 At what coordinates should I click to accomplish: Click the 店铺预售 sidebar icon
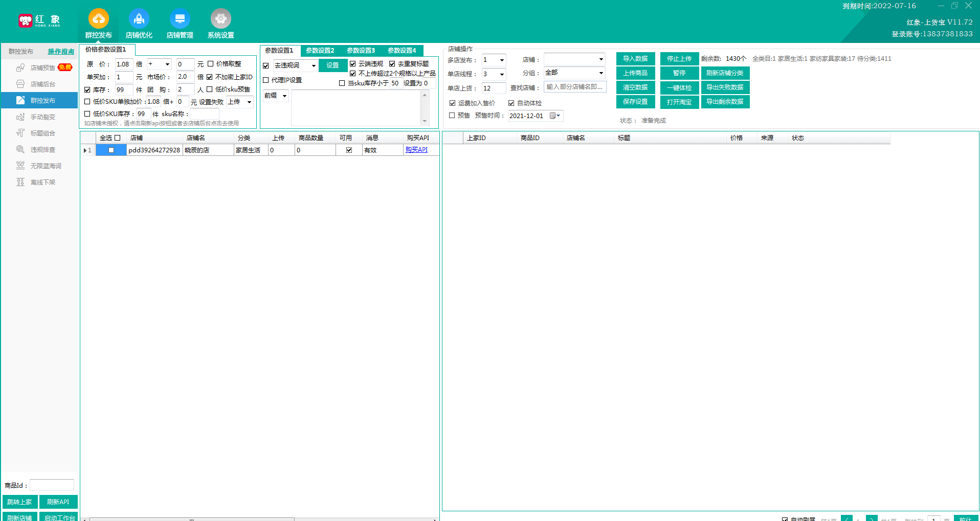point(20,67)
